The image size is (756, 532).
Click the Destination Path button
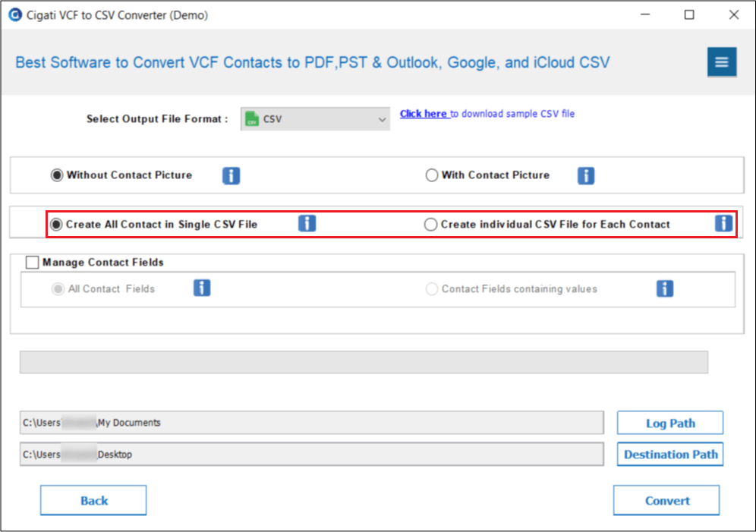click(670, 455)
